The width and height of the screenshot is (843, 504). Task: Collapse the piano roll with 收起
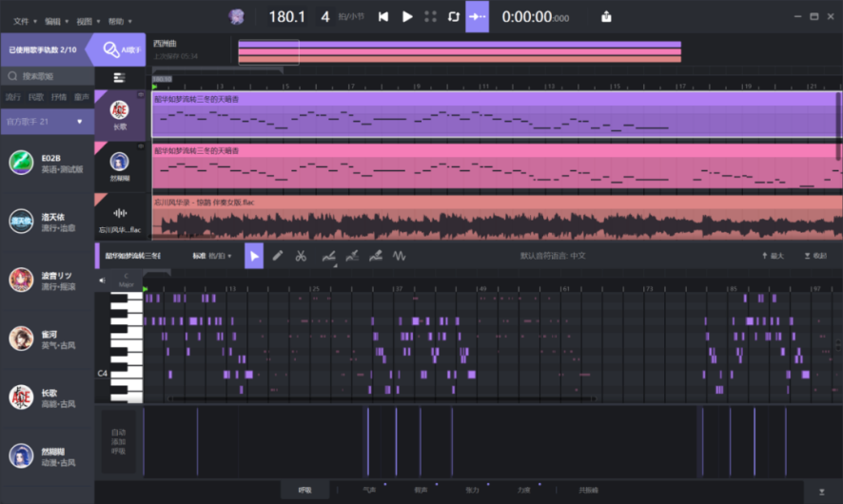coord(815,256)
